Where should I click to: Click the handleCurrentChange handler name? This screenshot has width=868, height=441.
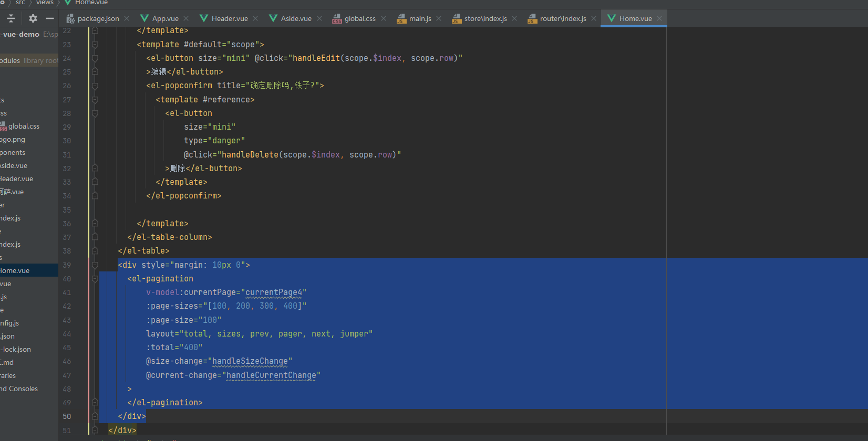click(x=272, y=375)
